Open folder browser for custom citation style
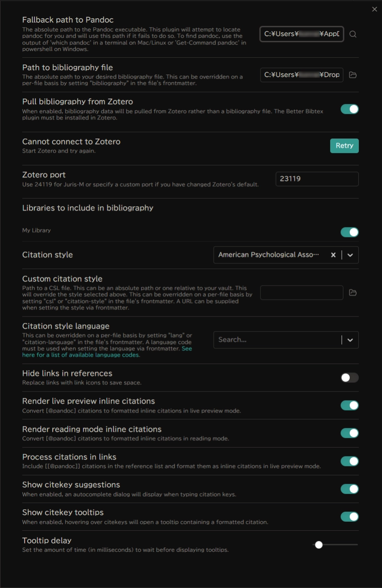 353,293
